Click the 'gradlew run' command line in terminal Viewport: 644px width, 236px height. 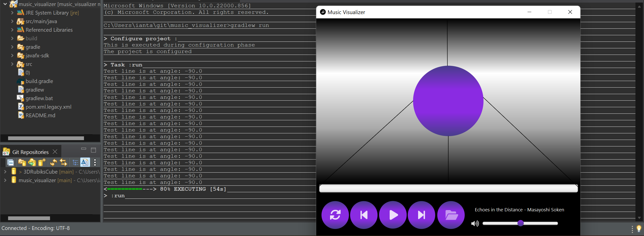point(186,25)
